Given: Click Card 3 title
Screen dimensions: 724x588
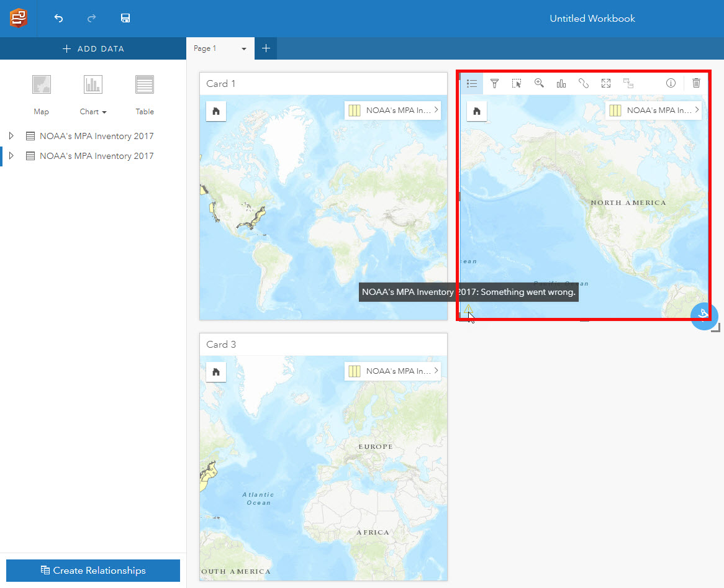Looking at the screenshot, I should (x=220, y=345).
